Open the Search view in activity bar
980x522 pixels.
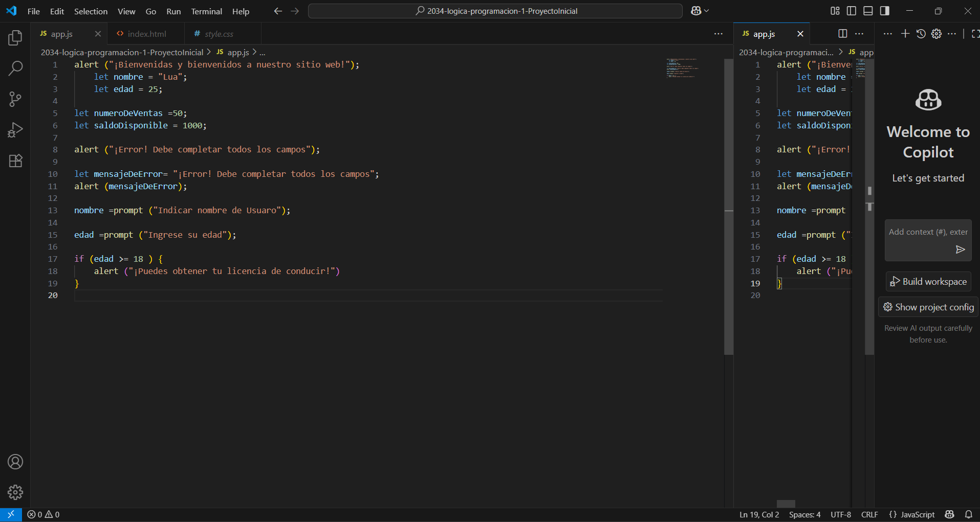click(15, 69)
